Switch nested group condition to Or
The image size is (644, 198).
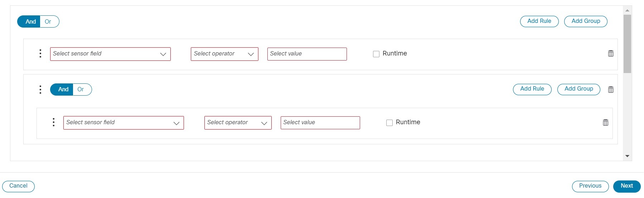pyautogui.click(x=81, y=89)
